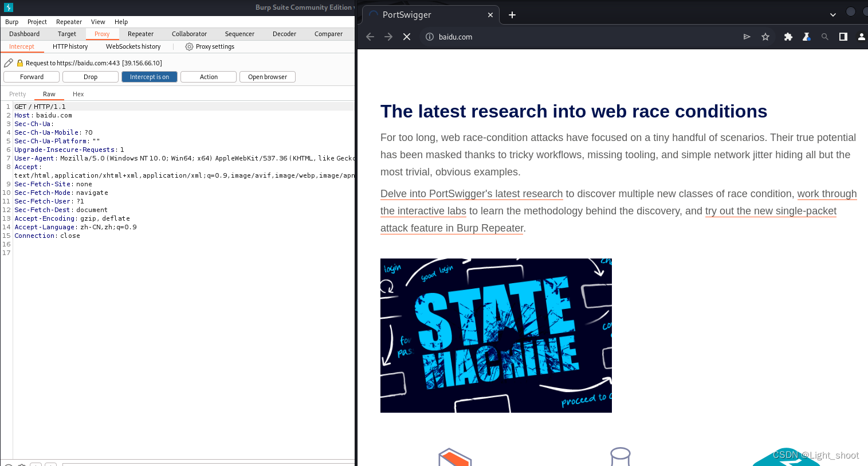The width and height of the screenshot is (868, 466).
Task: Select the Proxy tab
Action: point(102,34)
